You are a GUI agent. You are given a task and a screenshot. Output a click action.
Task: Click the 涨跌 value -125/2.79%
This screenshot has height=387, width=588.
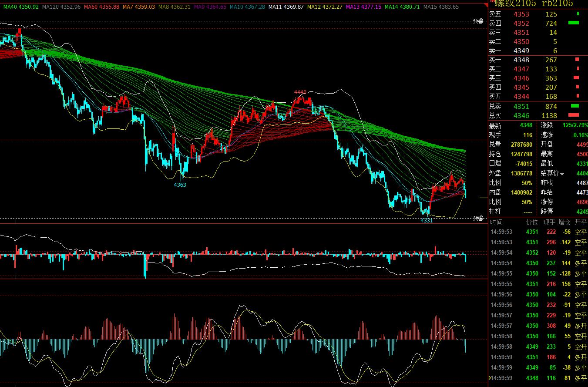574,125
